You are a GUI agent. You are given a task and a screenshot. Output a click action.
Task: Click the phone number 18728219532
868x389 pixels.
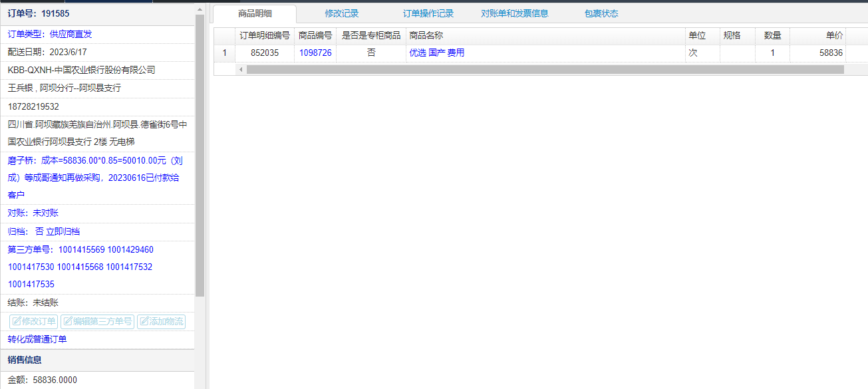[33, 106]
